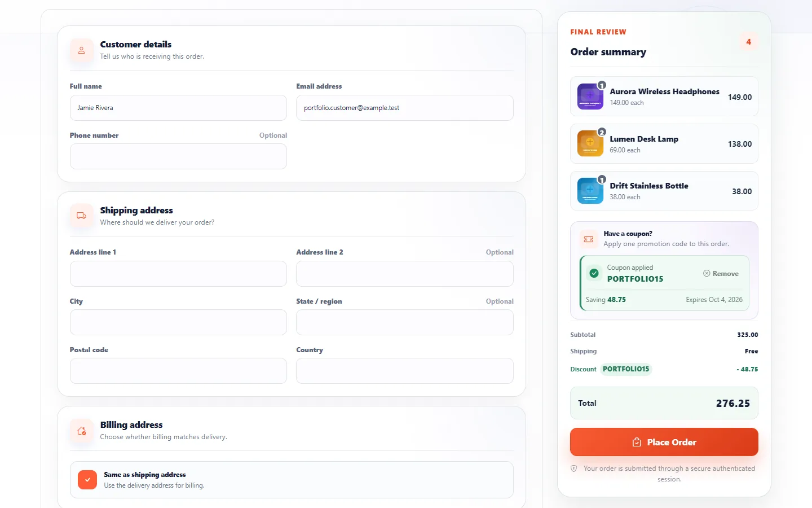
Task: Click the Order summary heading
Action: pyautogui.click(x=608, y=52)
